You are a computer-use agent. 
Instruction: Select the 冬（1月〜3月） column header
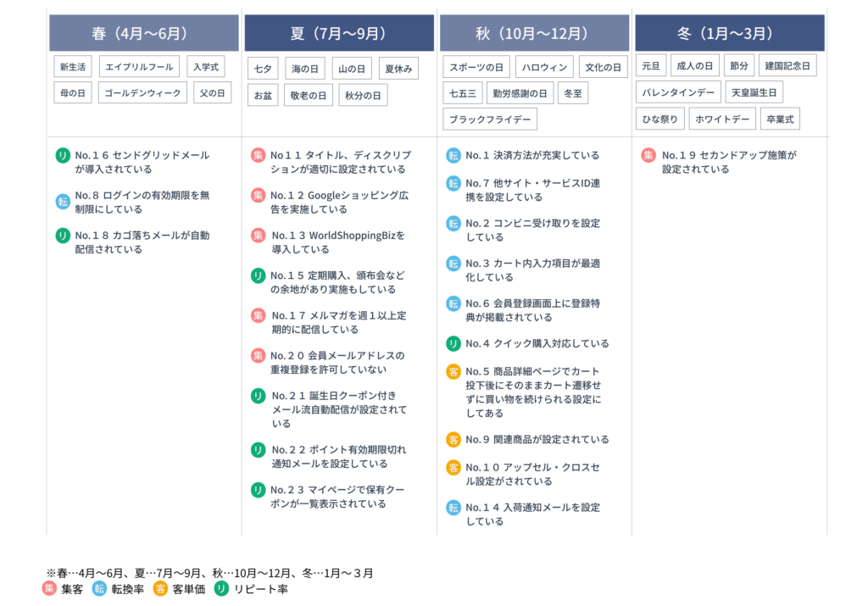pyautogui.click(x=729, y=34)
